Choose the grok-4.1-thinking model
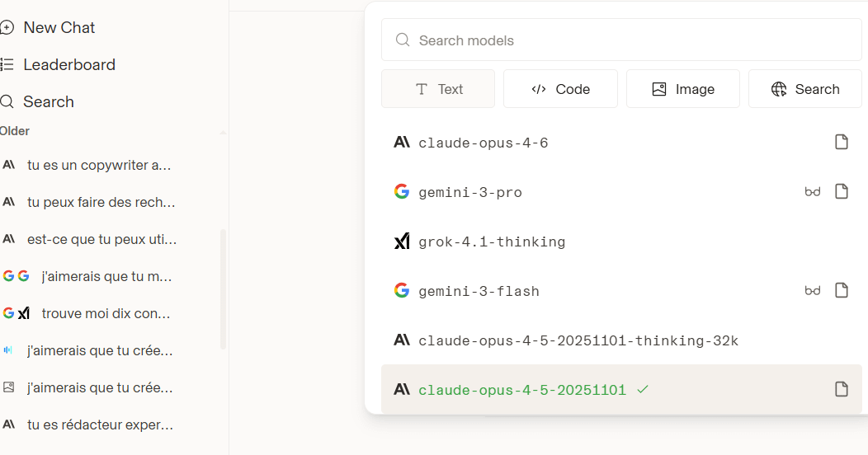Screen dimensions: 868x455 pos(621,242)
